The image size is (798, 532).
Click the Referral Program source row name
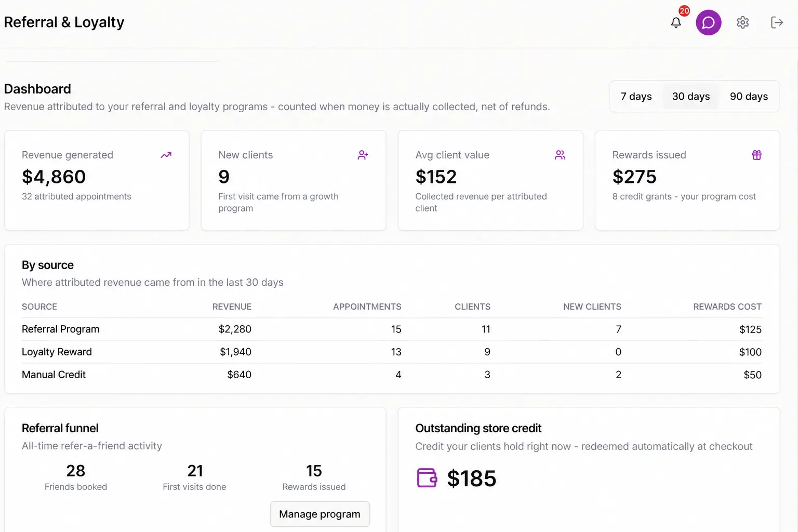(60, 329)
